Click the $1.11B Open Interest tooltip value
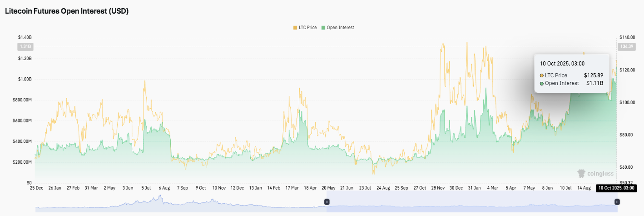 click(594, 83)
